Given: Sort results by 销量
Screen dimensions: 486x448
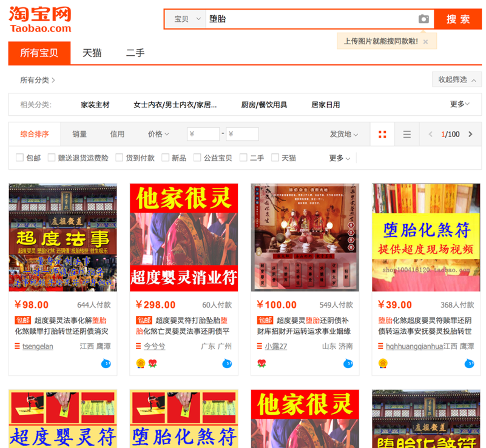Looking at the screenshot, I should (79, 134).
